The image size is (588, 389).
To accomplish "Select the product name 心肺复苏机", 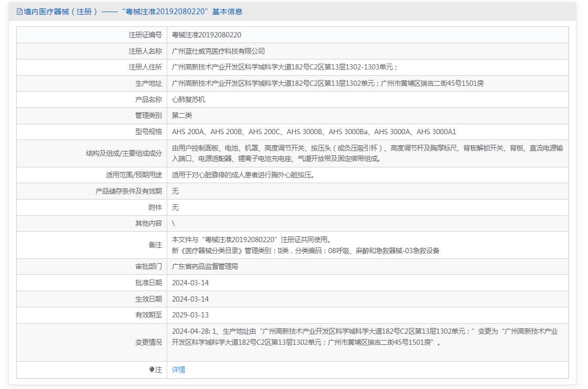I will coord(188,99).
